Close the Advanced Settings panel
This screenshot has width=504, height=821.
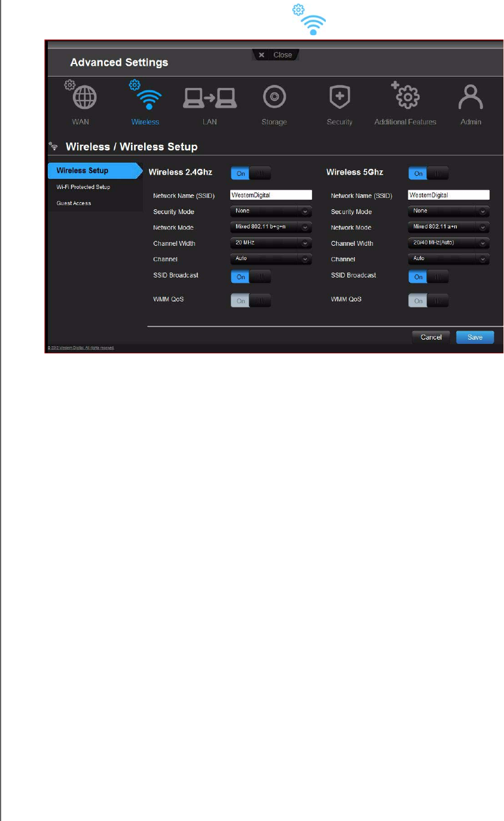(x=276, y=54)
